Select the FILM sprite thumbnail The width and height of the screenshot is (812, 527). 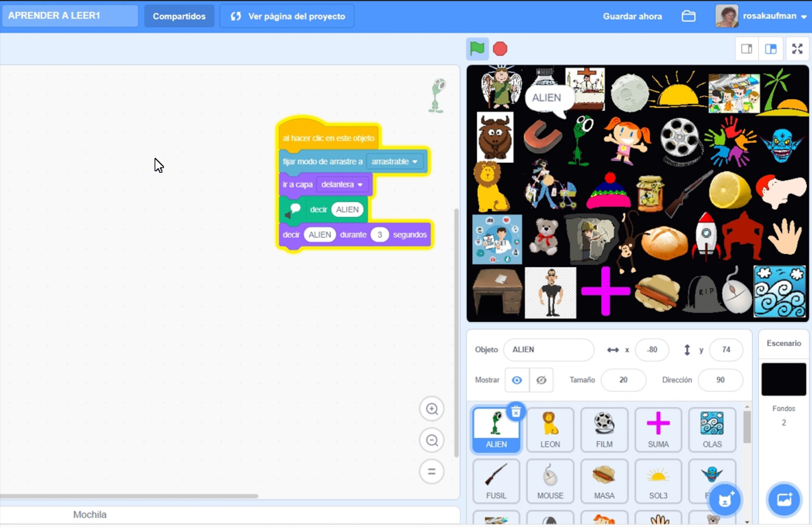[x=604, y=430]
